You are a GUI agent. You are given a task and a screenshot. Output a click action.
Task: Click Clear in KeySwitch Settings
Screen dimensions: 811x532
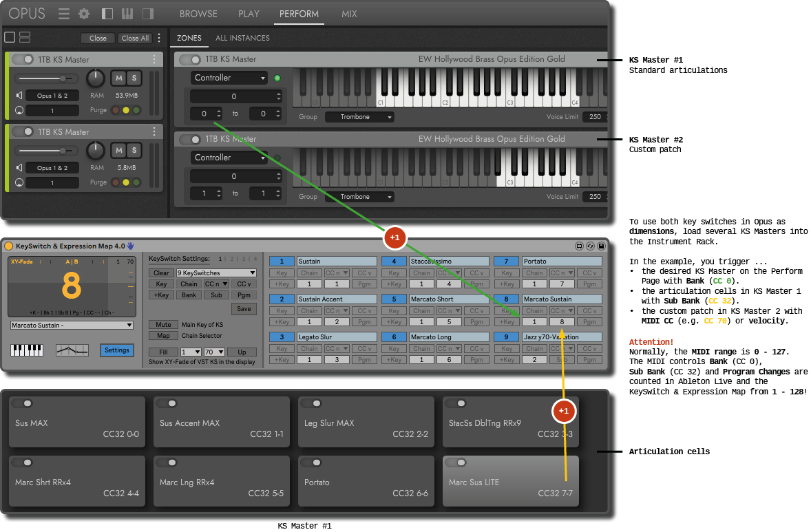coord(161,273)
